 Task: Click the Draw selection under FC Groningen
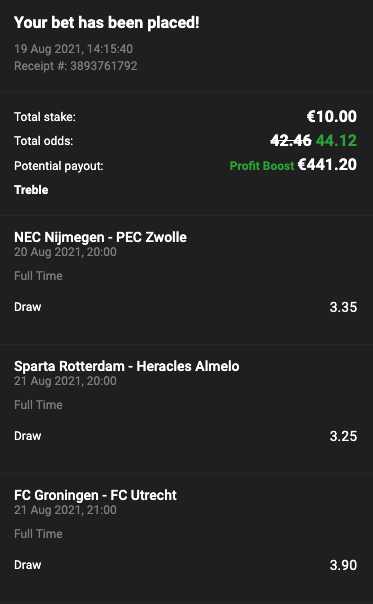click(x=28, y=565)
